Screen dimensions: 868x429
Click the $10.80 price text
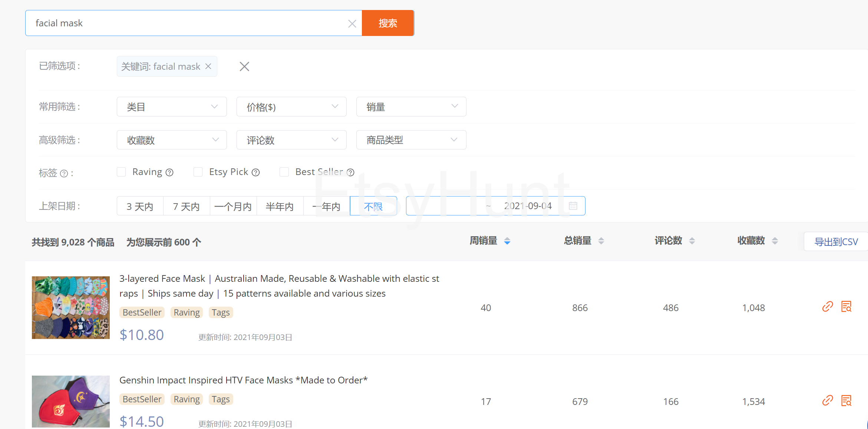(142, 335)
